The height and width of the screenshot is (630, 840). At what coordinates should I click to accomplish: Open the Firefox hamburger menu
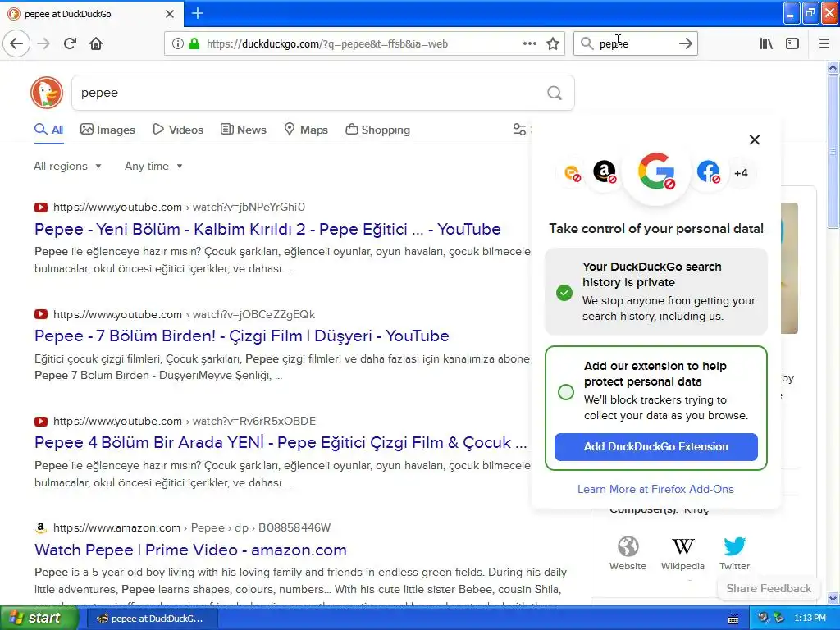[x=824, y=43]
